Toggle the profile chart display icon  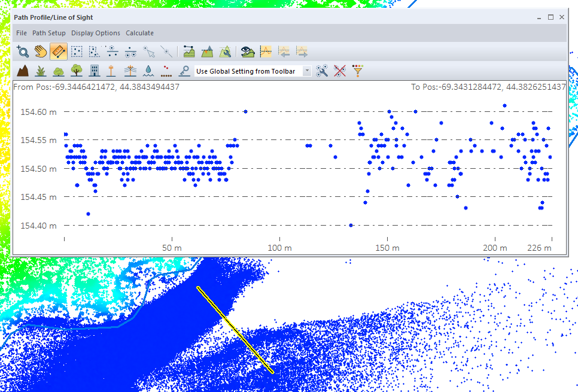pos(266,52)
